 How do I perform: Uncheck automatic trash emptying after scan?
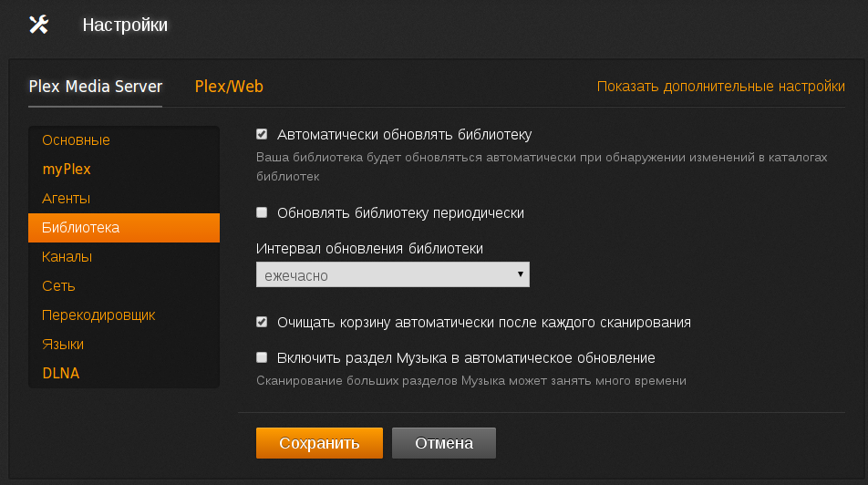tap(262, 322)
